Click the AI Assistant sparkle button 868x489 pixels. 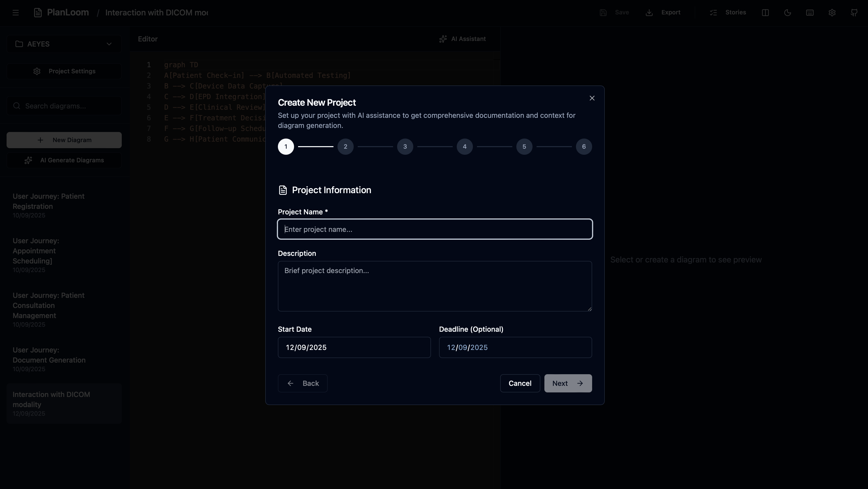pyautogui.click(x=462, y=39)
